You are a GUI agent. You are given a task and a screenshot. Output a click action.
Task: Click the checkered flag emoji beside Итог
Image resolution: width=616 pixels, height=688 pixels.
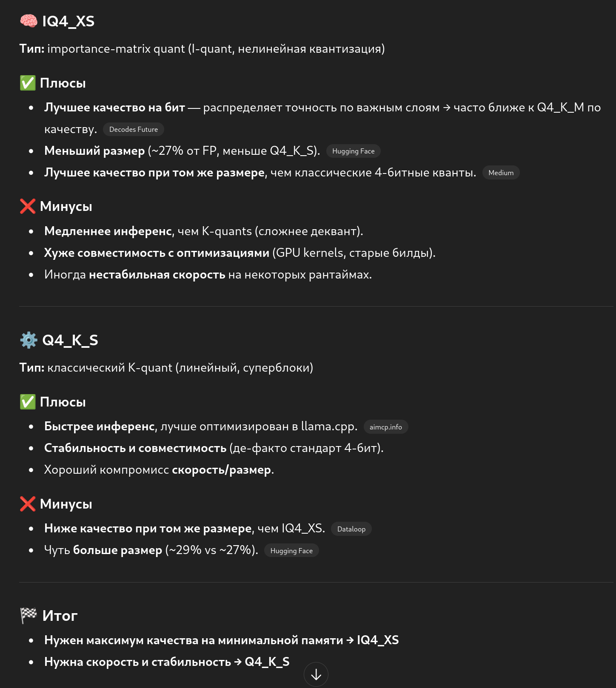[29, 615]
